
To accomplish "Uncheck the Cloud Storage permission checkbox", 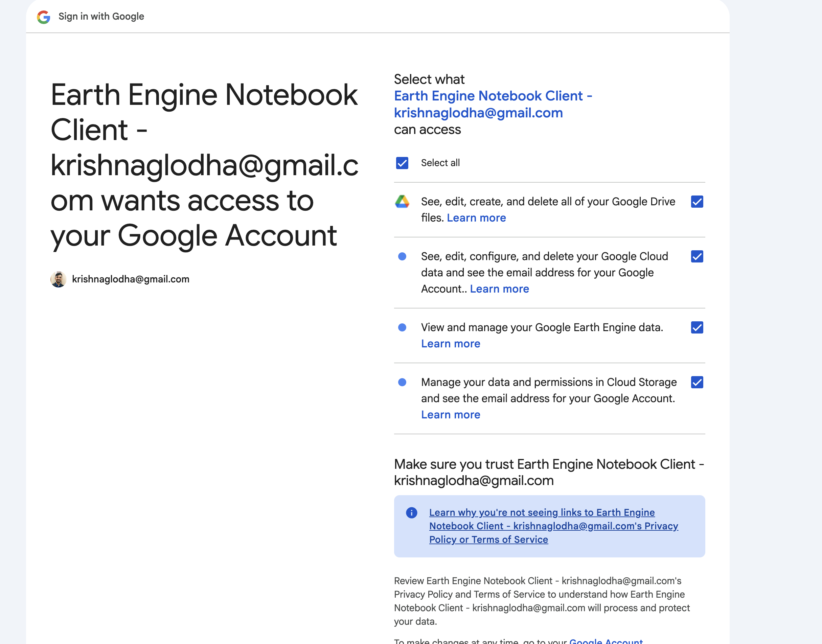I will click(697, 382).
